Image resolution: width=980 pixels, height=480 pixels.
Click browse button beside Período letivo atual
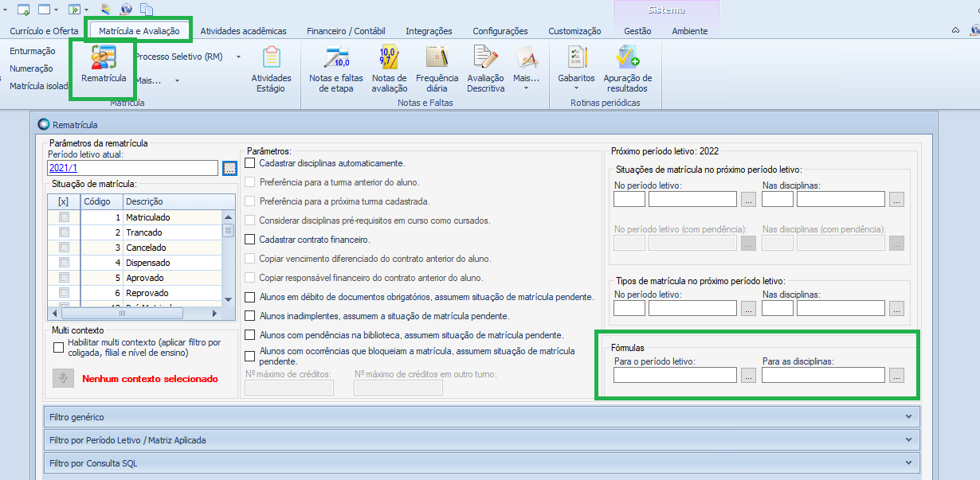click(229, 168)
